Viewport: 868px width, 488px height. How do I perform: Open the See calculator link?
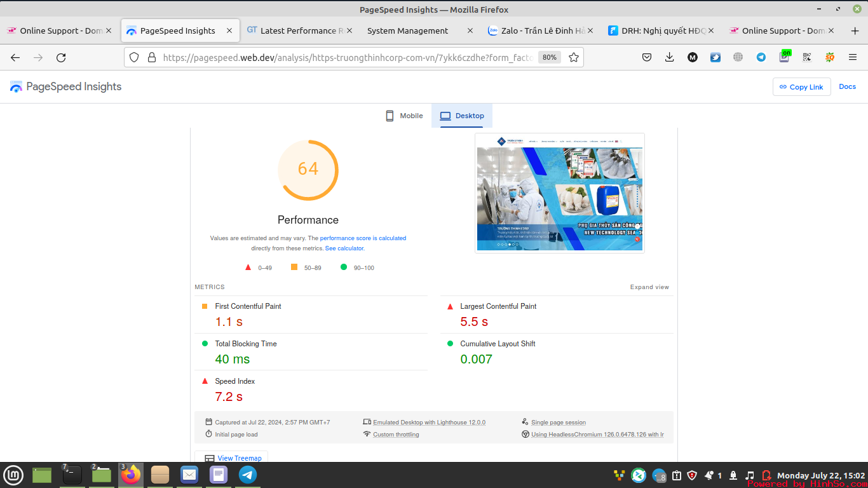click(344, 248)
